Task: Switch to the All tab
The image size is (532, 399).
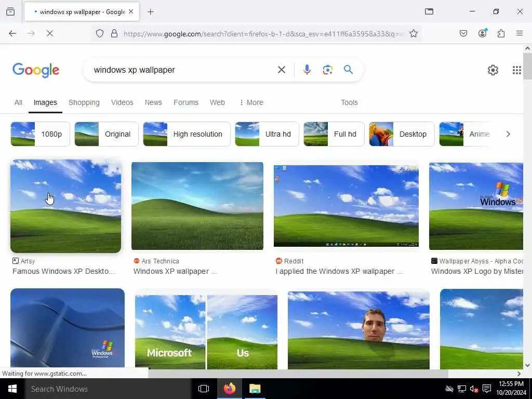Action: tap(18, 102)
